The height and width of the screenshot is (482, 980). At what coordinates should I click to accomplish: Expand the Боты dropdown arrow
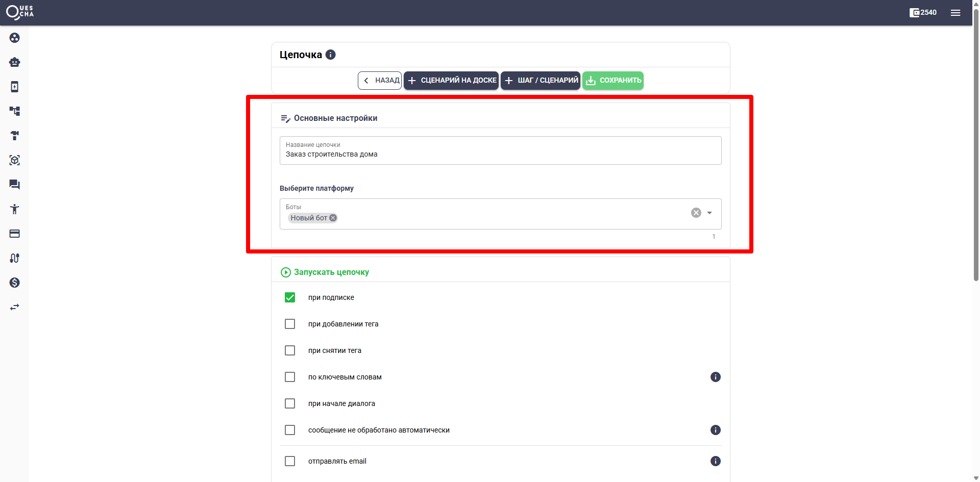pos(709,213)
